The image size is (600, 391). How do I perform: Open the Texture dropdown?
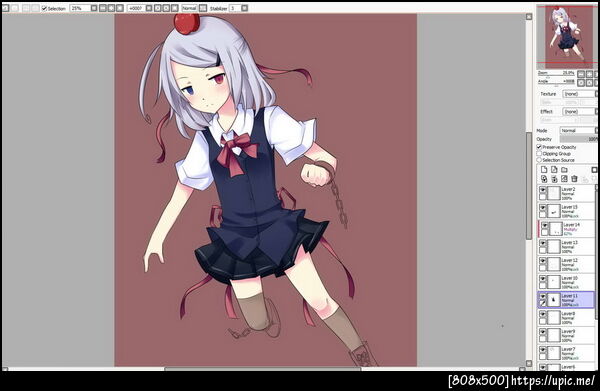(x=580, y=94)
